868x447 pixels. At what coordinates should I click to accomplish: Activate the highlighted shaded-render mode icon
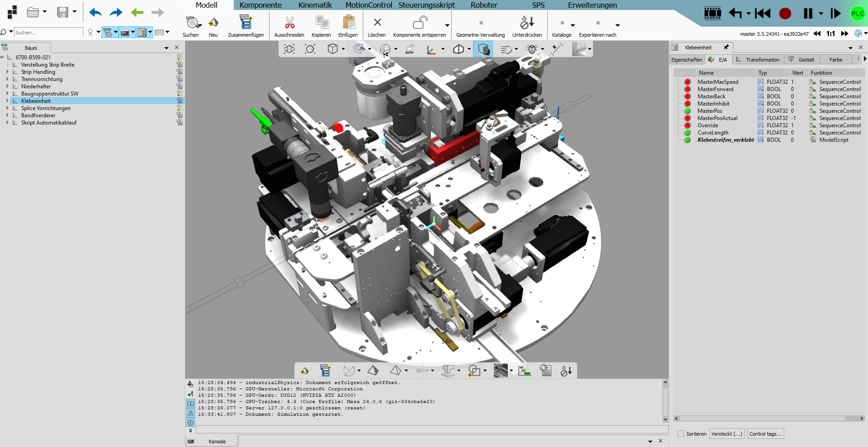pyautogui.click(x=482, y=48)
